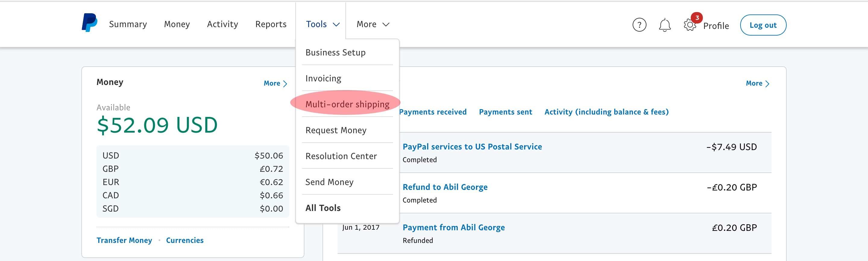Open More in the Money panel
This screenshot has height=261, width=868.
(x=275, y=83)
